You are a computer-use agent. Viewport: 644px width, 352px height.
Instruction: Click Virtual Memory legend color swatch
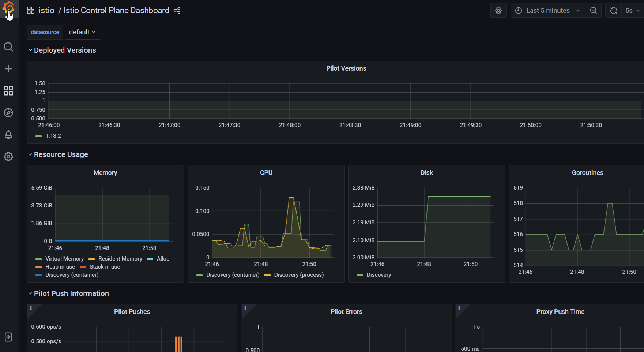[x=38, y=259]
